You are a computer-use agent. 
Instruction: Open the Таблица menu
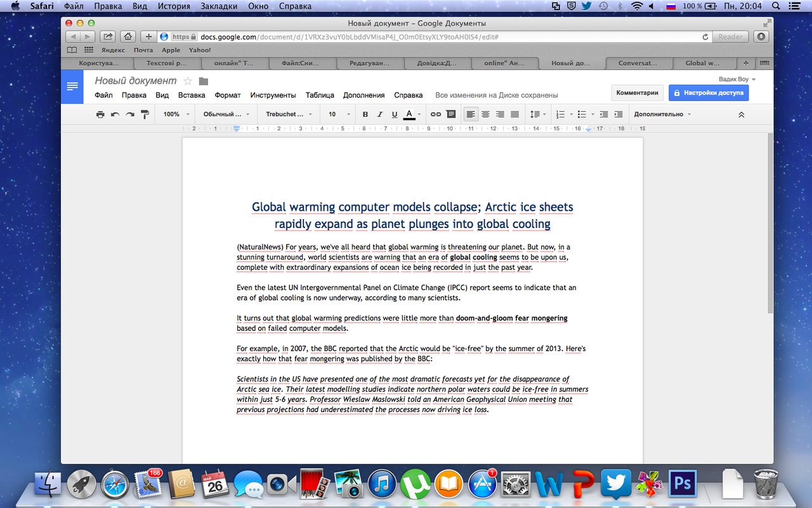point(320,95)
